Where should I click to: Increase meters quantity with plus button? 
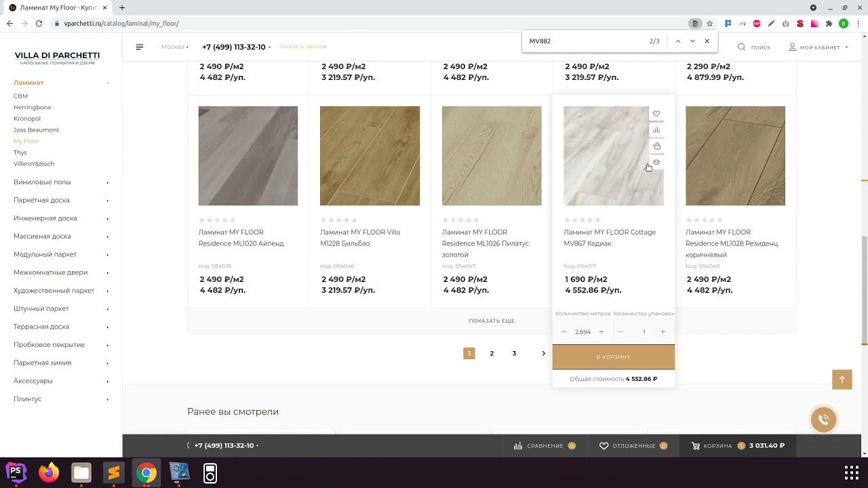click(x=601, y=332)
